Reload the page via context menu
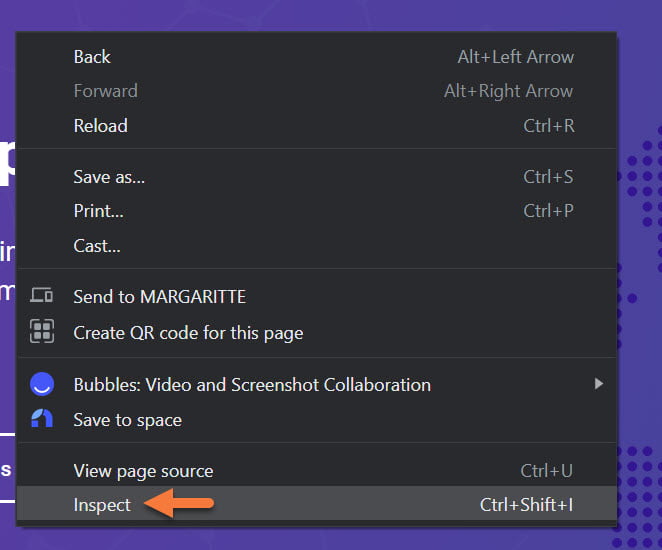 pos(100,126)
